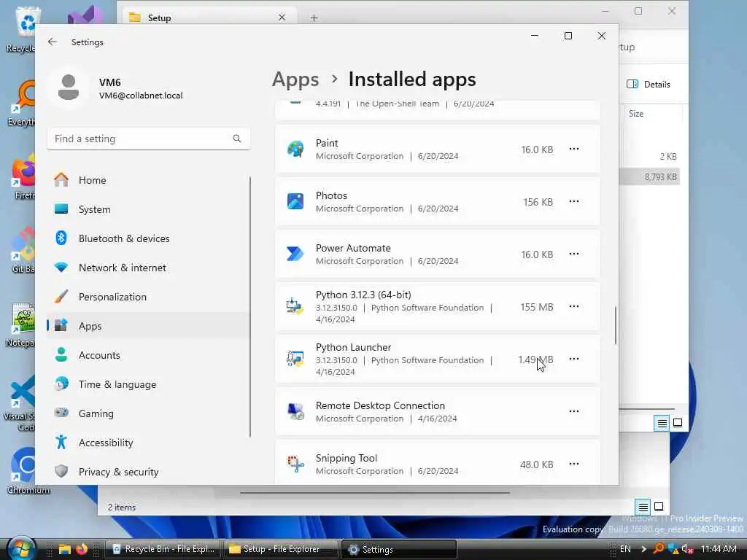Open Bluetooth & devices settings

(x=148, y=238)
